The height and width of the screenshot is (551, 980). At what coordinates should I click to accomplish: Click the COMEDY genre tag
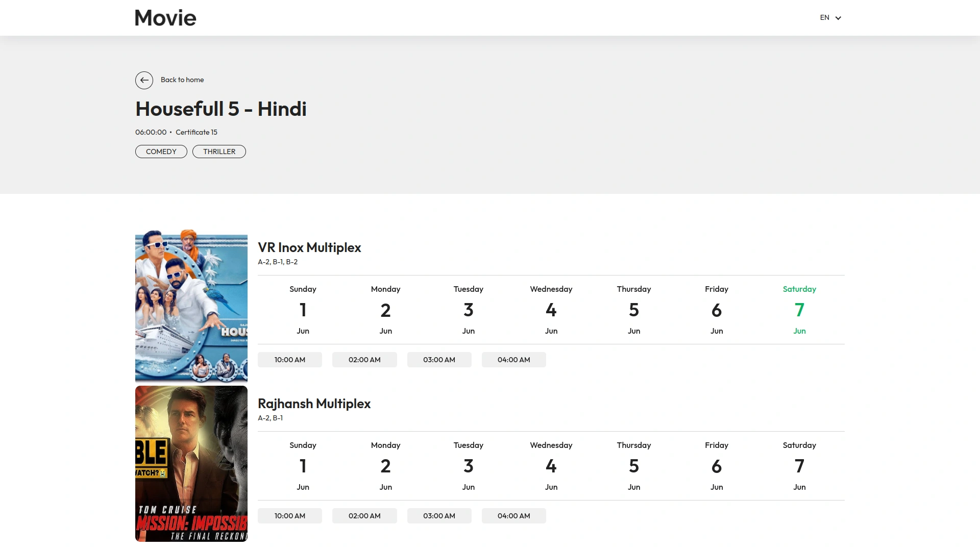pyautogui.click(x=161, y=151)
